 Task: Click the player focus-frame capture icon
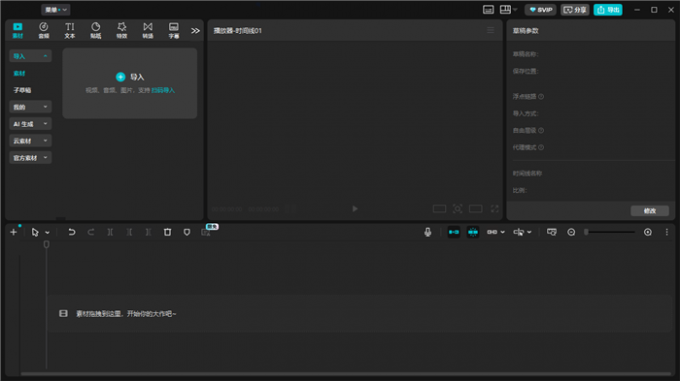tap(458, 209)
